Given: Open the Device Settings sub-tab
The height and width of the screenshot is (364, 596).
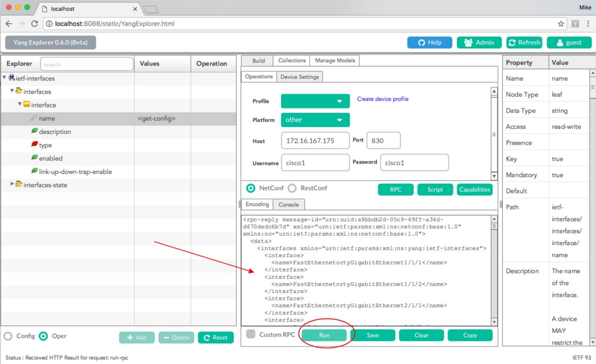Looking at the screenshot, I should (299, 77).
